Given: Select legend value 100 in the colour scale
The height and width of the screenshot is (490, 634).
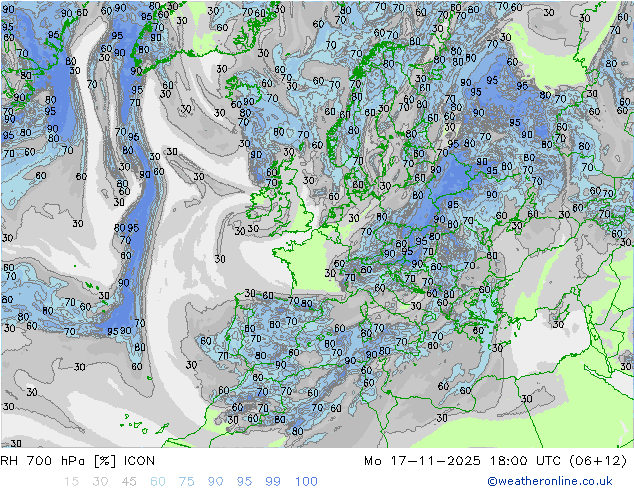Looking at the screenshot, I should tap(306, 482).
